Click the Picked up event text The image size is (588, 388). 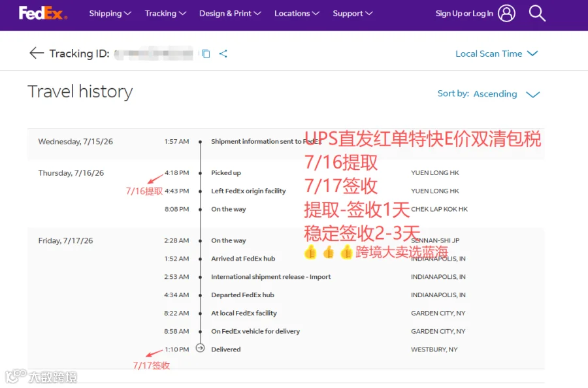226,173
